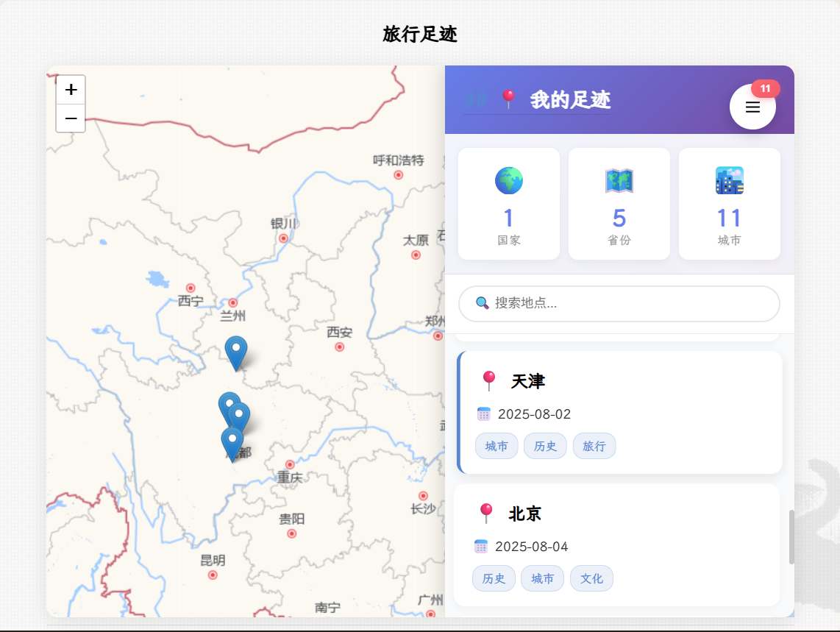Zoom out on the map
Viewport: 840px width, 632px height.
tap(71, 118)
